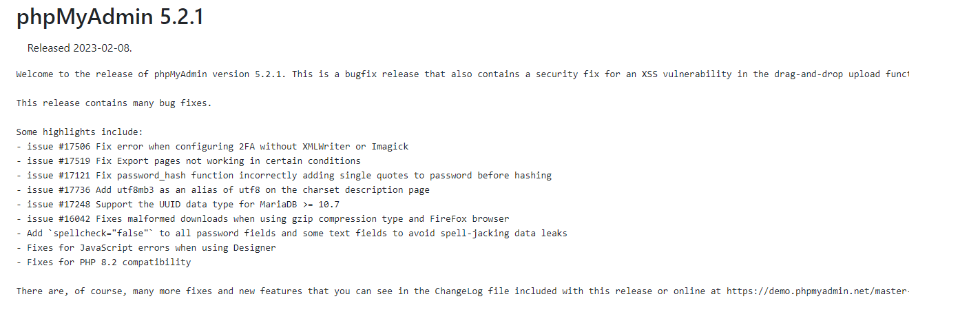Select the issue #17506 2FA fix line
The height and width of the screenshot is (310, 980).
212,147
